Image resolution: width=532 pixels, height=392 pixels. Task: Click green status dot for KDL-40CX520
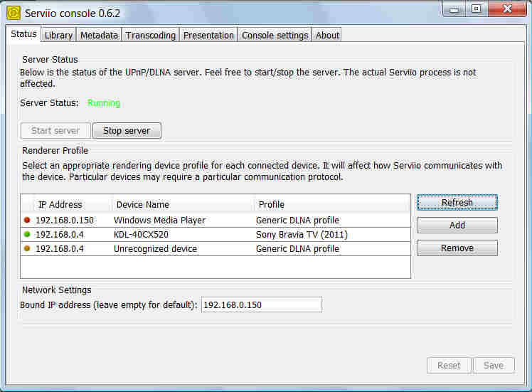27,234
